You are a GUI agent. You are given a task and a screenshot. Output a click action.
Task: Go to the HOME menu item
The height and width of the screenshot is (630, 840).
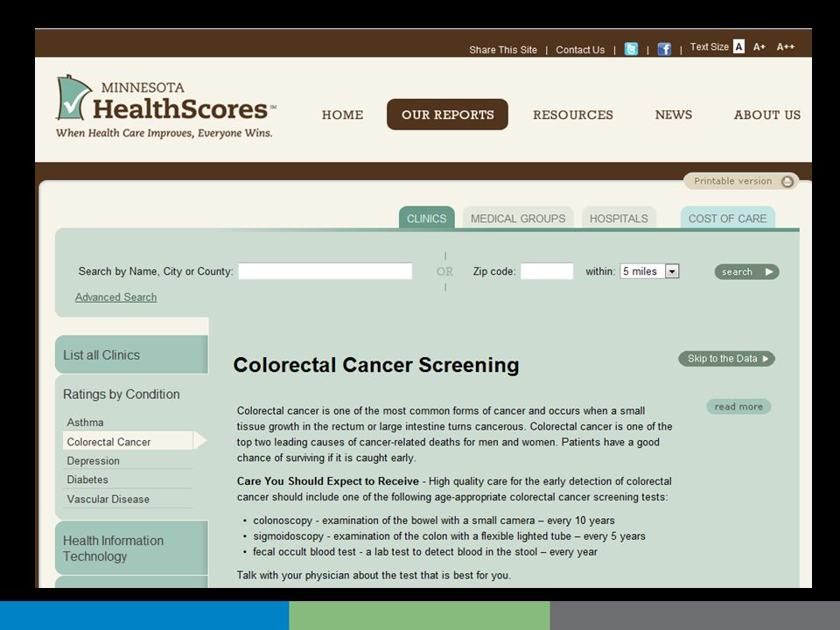342,115
